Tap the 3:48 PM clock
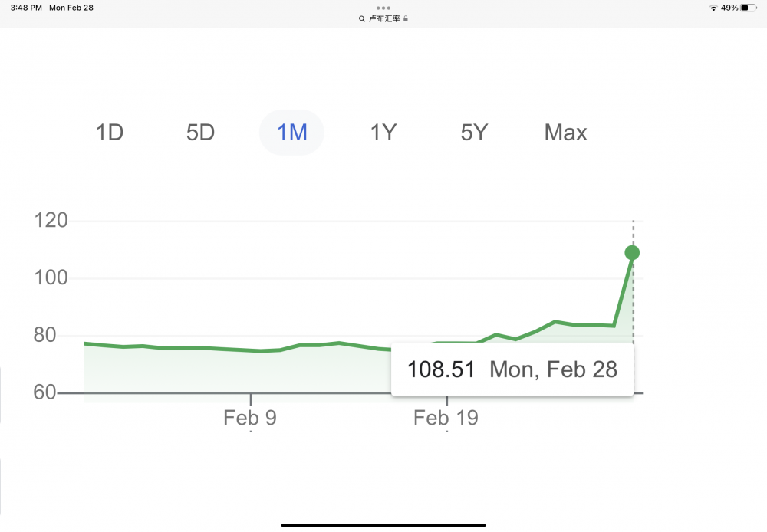The height and width of the screenshot is (532, 767). click(26, 8)
